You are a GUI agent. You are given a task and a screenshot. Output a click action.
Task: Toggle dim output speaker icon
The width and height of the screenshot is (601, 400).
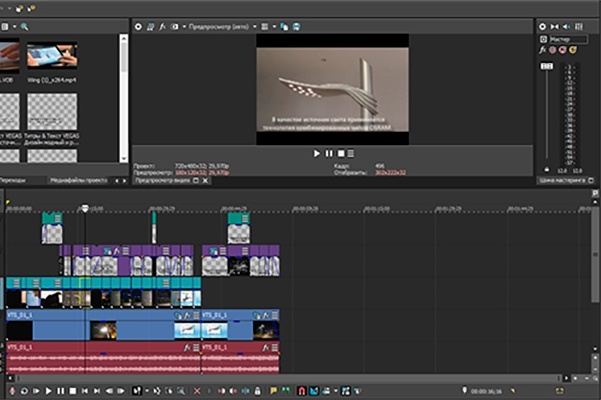pos(567,26)
